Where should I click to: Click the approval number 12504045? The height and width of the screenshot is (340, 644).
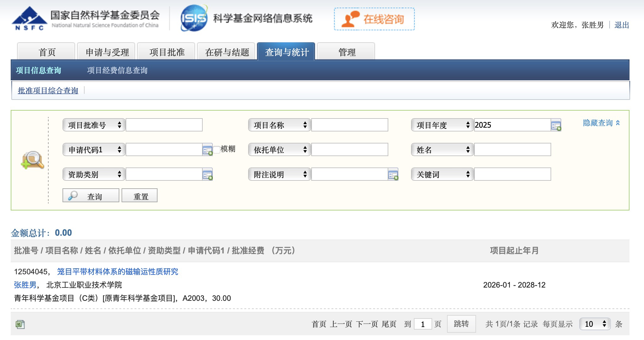30,272
